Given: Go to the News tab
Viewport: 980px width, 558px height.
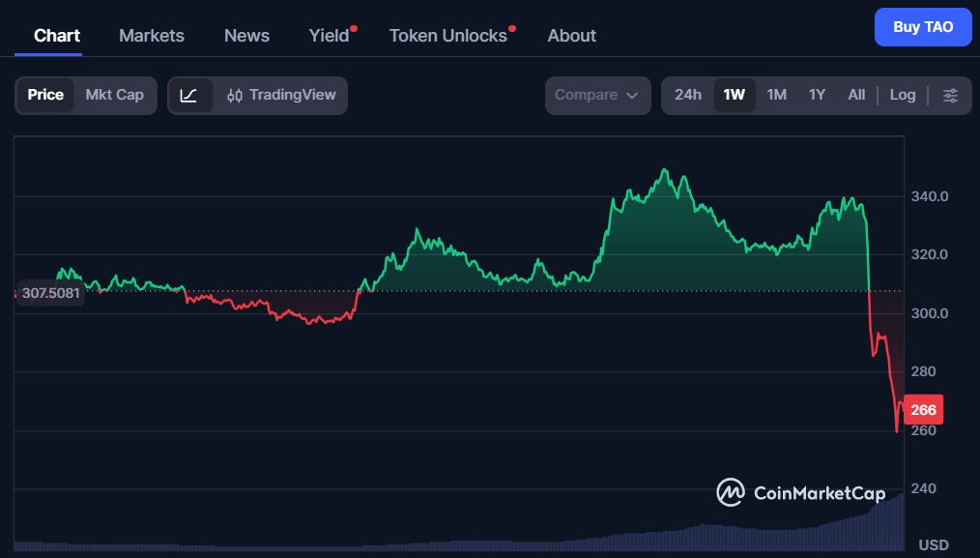Looking at the screenshot, I should pos(246,36).
